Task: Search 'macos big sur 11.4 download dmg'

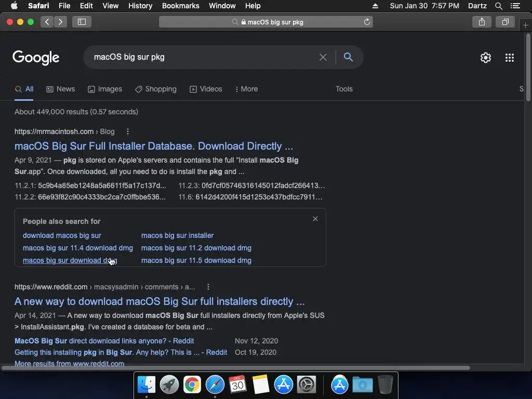Action: pyautogui.click(x=78, y=248)
